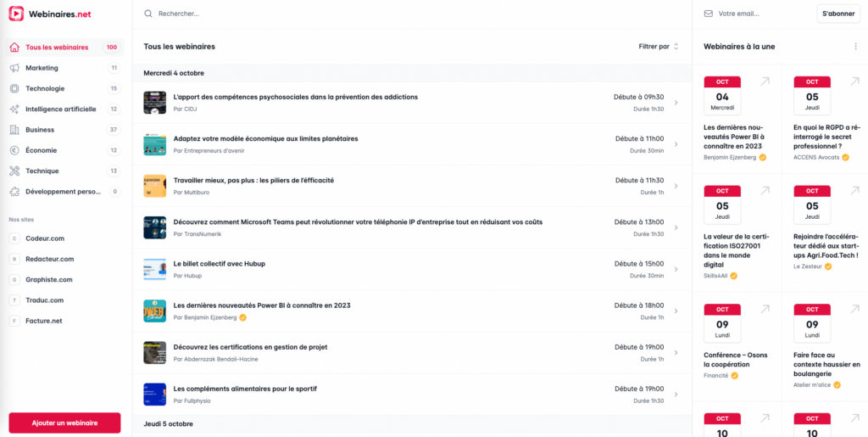
Task: Click the search magnifier icon
Action: [149, 14]
